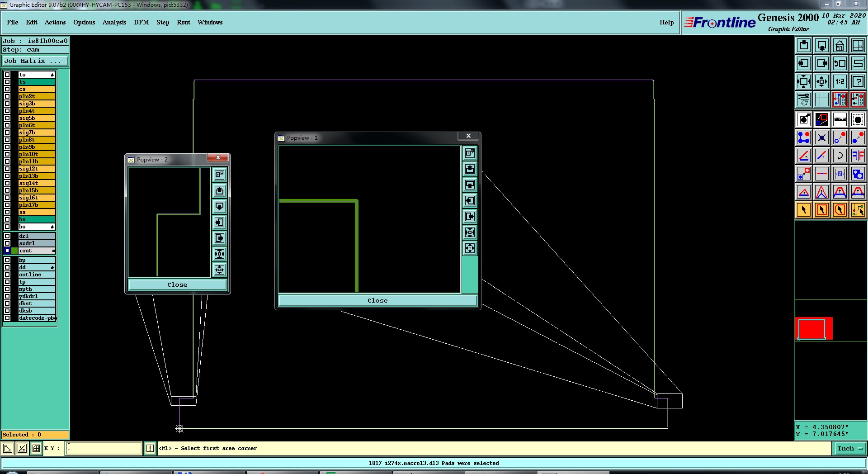
Task: Click the pan right icon in main toolbar
Action: click(822, 63)
